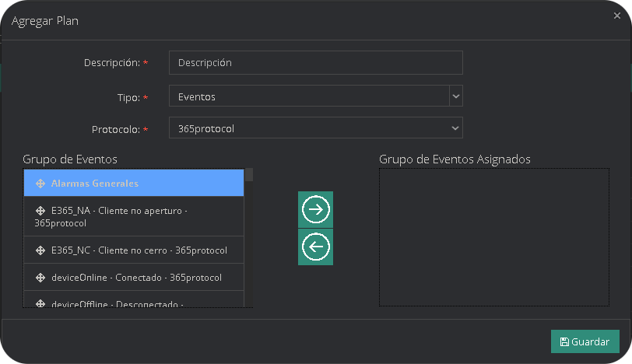Focus the Descripción text field
Screen dimensions: 632x364
pyautogui.click(x=315, y=62)
